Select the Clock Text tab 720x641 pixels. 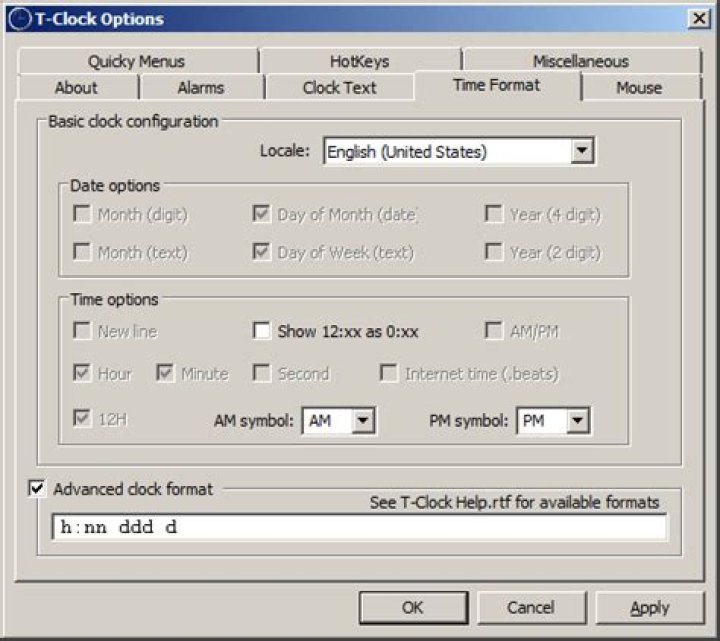[340, 87]
